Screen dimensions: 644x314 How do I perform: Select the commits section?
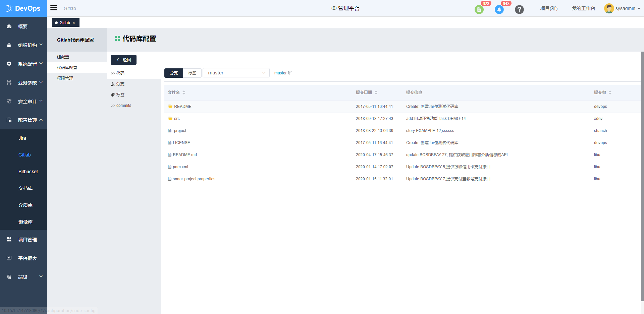tap(134, 106)
